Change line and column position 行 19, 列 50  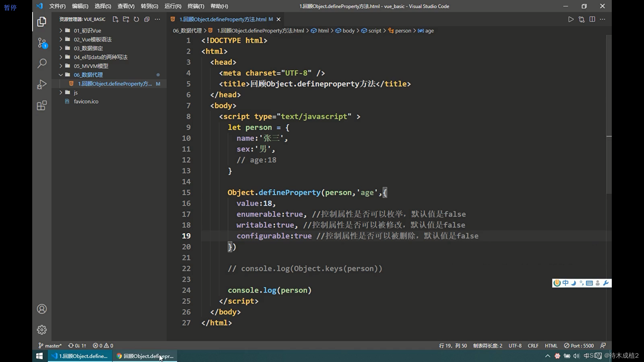click(x=453, y=346)
